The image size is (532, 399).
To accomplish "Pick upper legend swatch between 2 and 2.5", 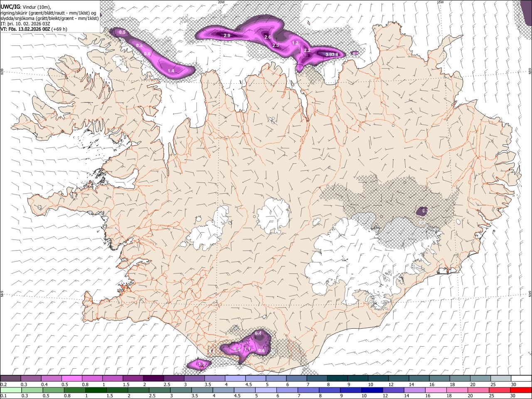I will click(153, 379).
